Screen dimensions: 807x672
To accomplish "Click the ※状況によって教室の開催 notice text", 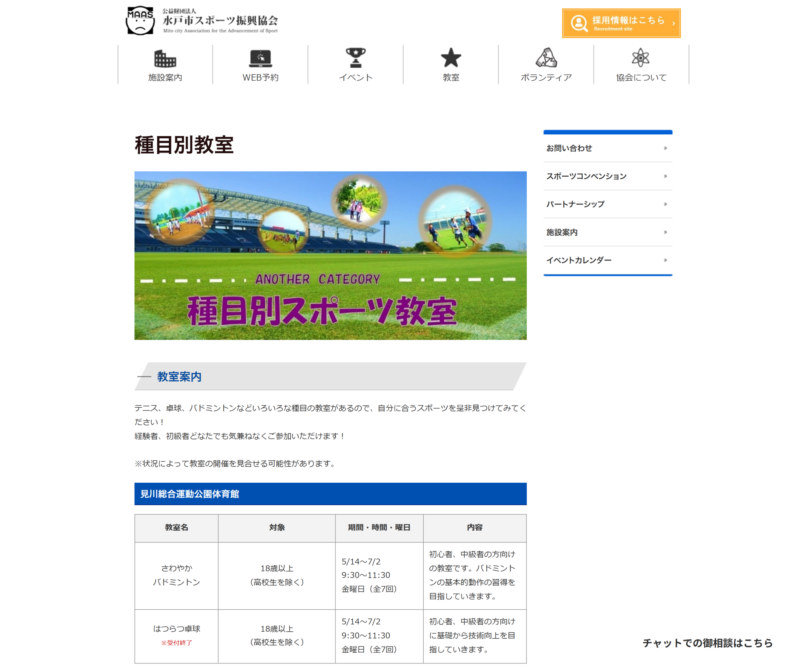I will pyautogui.click(x=236, y=464).
